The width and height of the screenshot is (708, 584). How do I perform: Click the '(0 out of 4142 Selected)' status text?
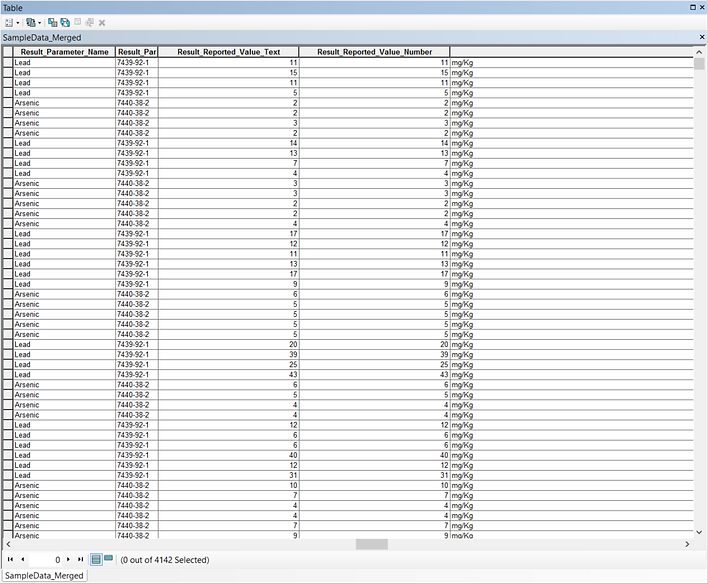pos(165,560)
